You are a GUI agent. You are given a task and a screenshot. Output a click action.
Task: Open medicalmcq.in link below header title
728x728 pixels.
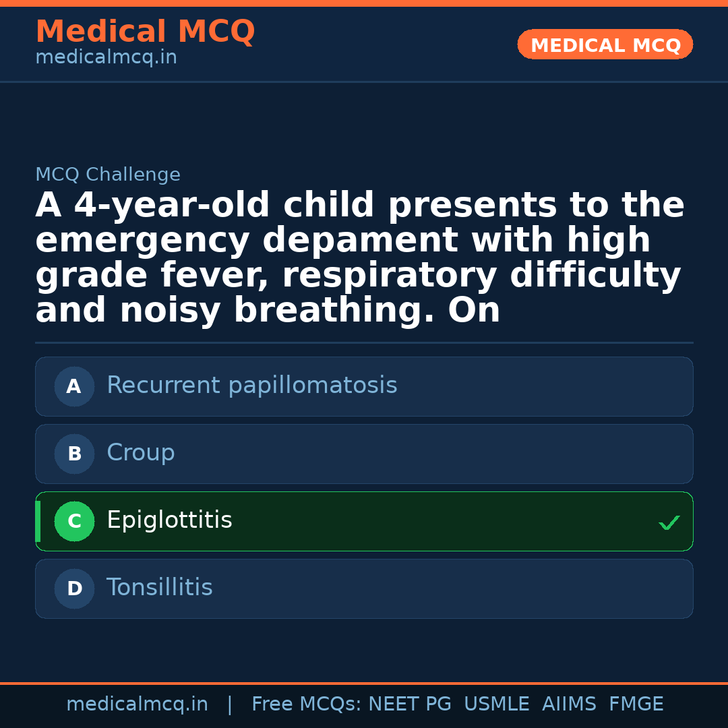(106, 58)
